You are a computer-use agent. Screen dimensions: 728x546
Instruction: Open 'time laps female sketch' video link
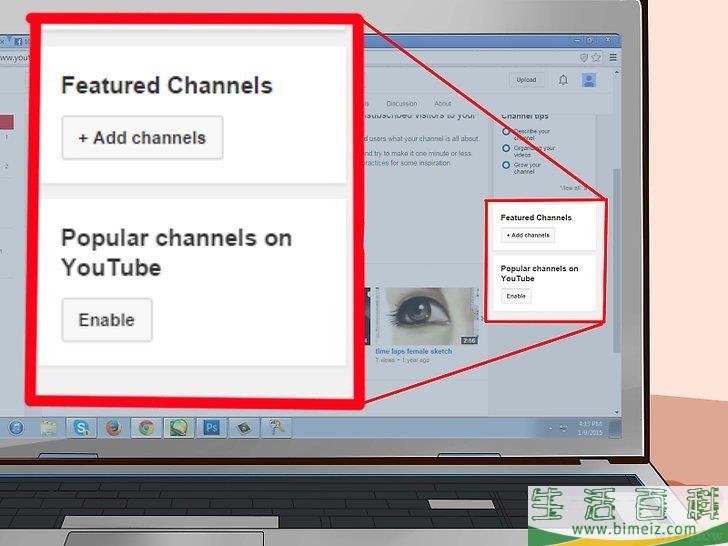pos(414,351)
